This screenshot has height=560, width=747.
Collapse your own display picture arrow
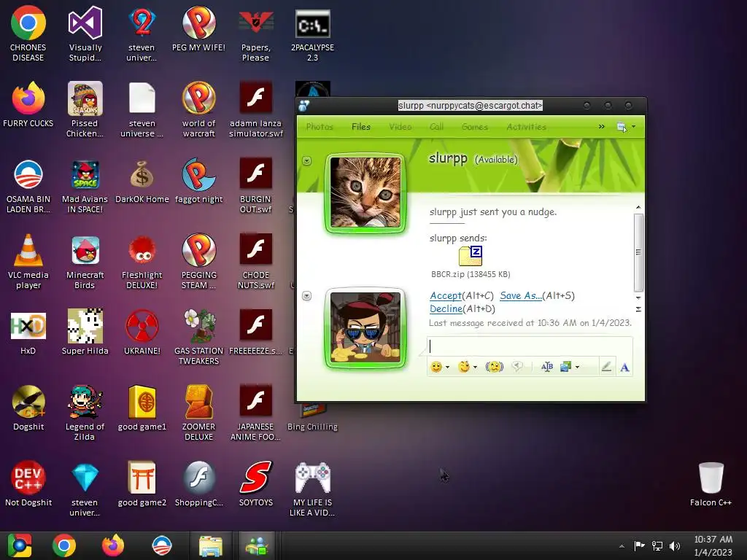307,296
